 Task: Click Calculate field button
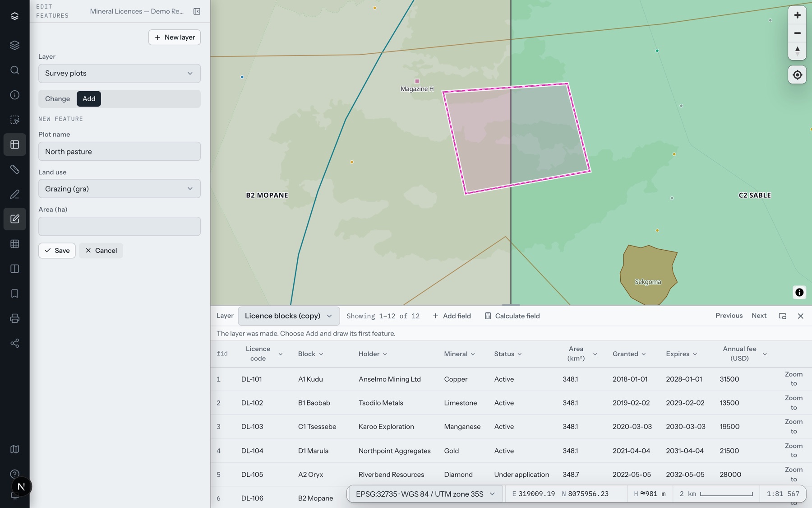512,316
